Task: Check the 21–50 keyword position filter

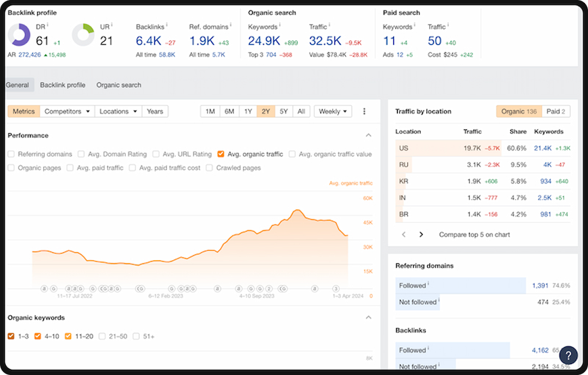Action: pyautogui.click(x=102, y=336)
